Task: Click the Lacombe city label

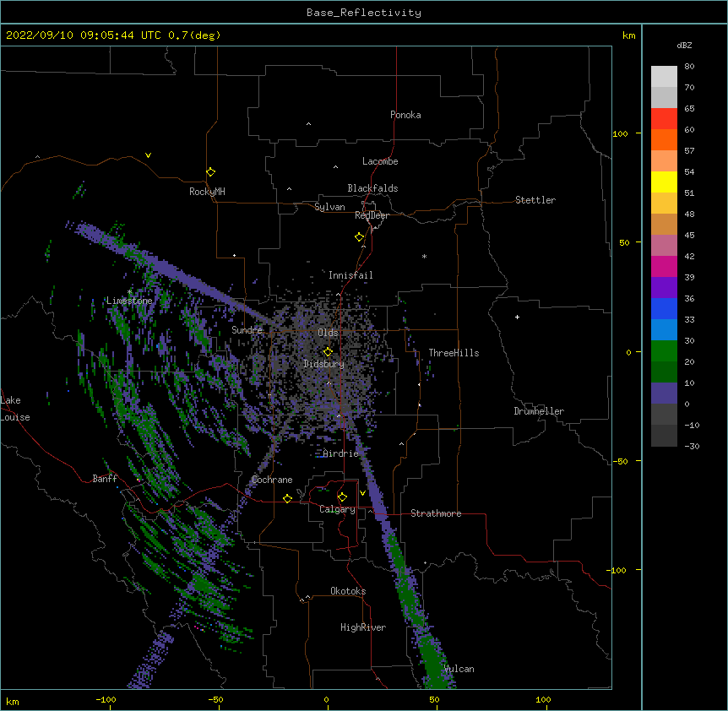Action: [380, 161]
